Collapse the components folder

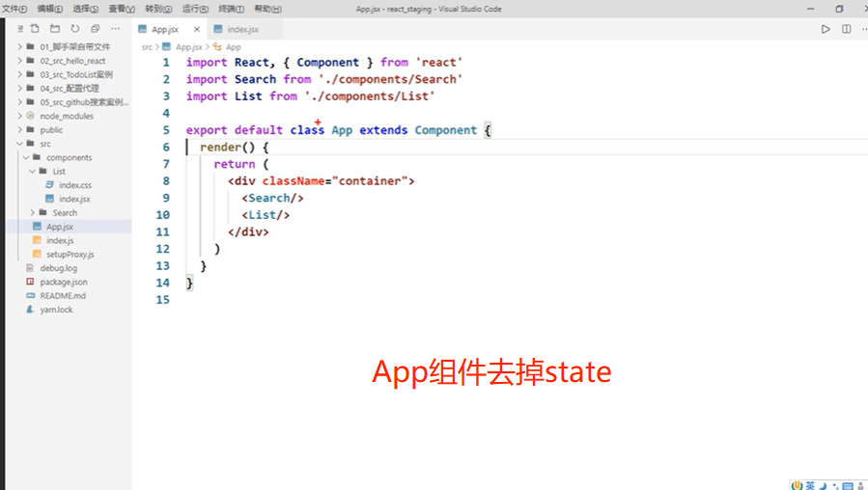pos(69,157)
